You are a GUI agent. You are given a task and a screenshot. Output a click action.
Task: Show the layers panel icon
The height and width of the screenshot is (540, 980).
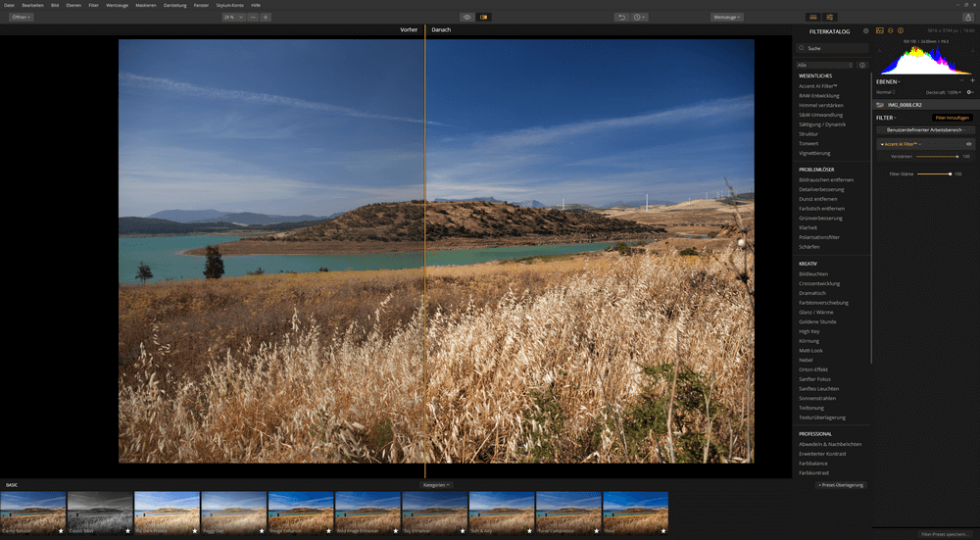(890, 30)
